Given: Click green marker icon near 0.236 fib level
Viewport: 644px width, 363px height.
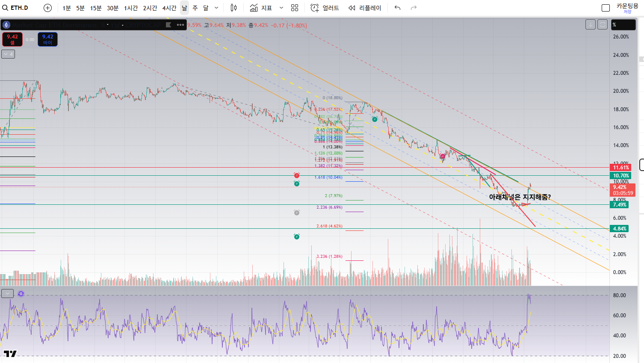Looking at the screenshot, I should (375, 119).
